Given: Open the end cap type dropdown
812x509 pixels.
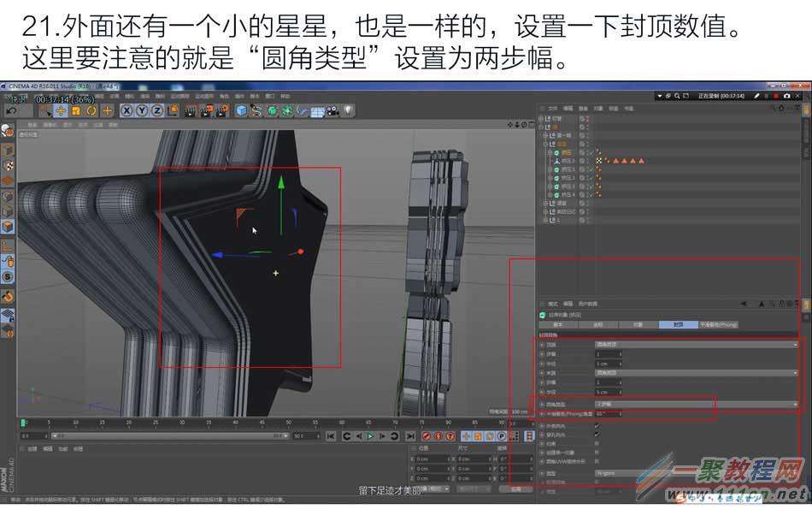Looking at the screenshot, I should 696,373.
